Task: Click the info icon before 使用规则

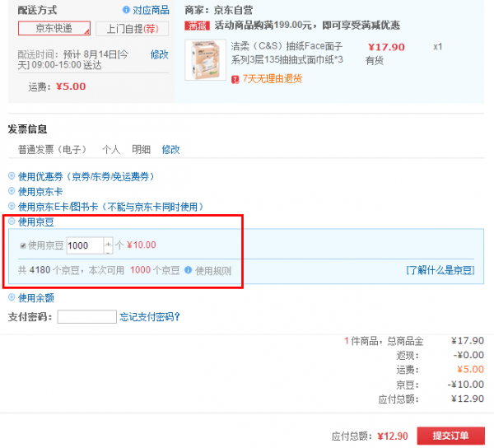Action: pos(189,270)
